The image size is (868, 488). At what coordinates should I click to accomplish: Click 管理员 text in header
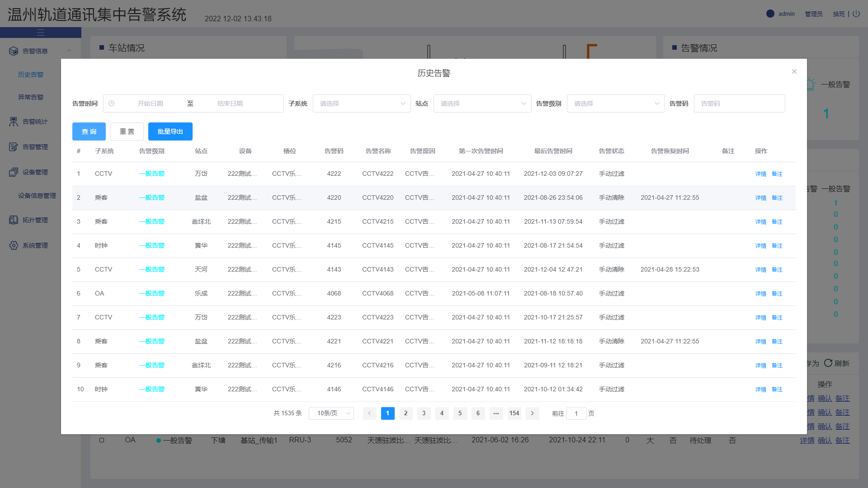(814, 14)
